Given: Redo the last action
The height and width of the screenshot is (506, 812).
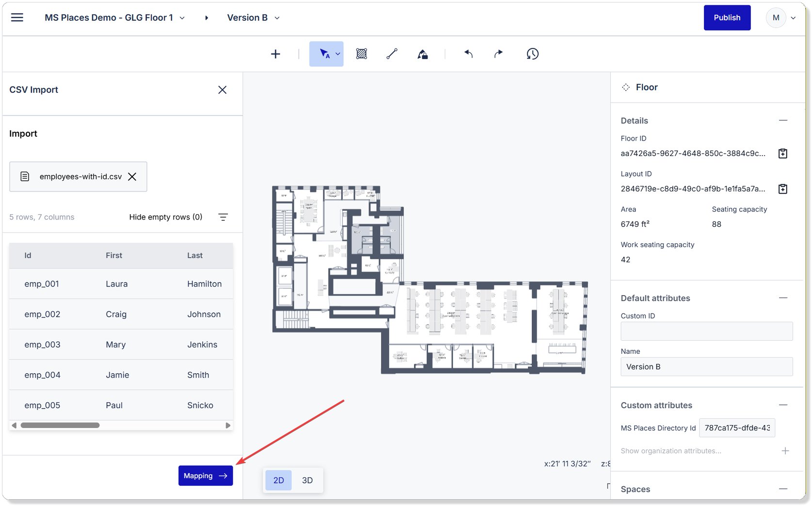Looking at the screenshot, I should click(x=498, y=54).
